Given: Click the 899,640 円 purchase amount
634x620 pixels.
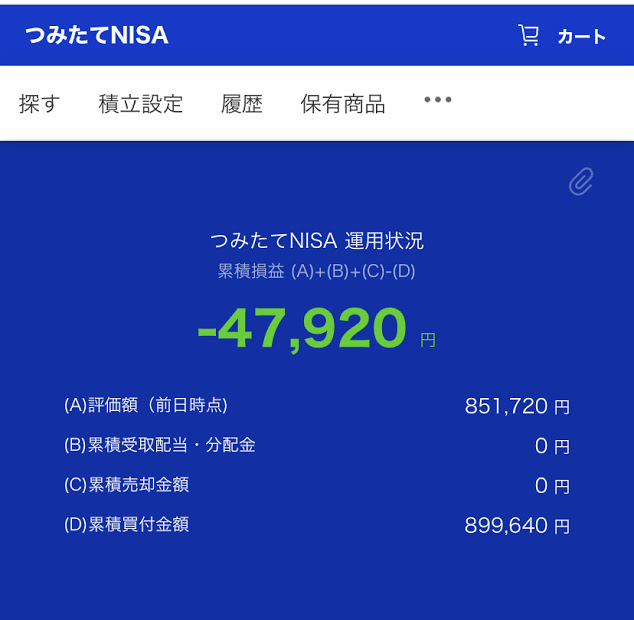Looking at the screenshot, I should (517, 525).
